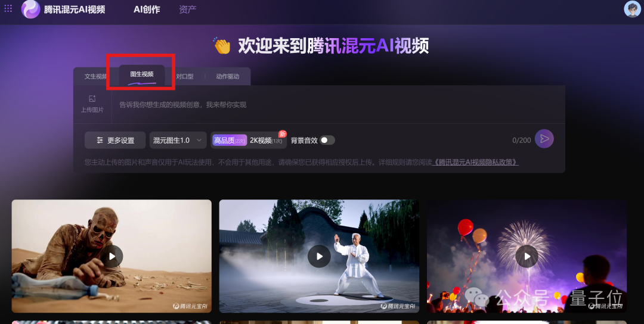This screenshot has width=644, height=324.
Task: Open the apps grid menu icon
Action: [8, 8]
